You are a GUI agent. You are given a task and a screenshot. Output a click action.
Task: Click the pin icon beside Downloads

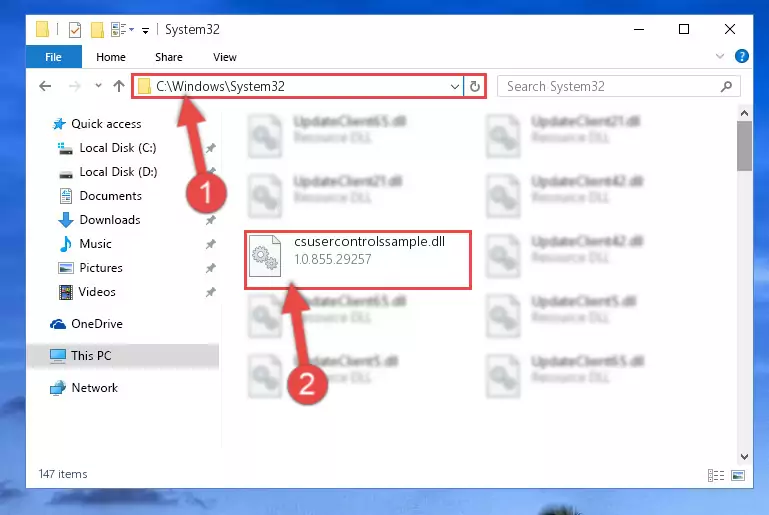(210, 220)
